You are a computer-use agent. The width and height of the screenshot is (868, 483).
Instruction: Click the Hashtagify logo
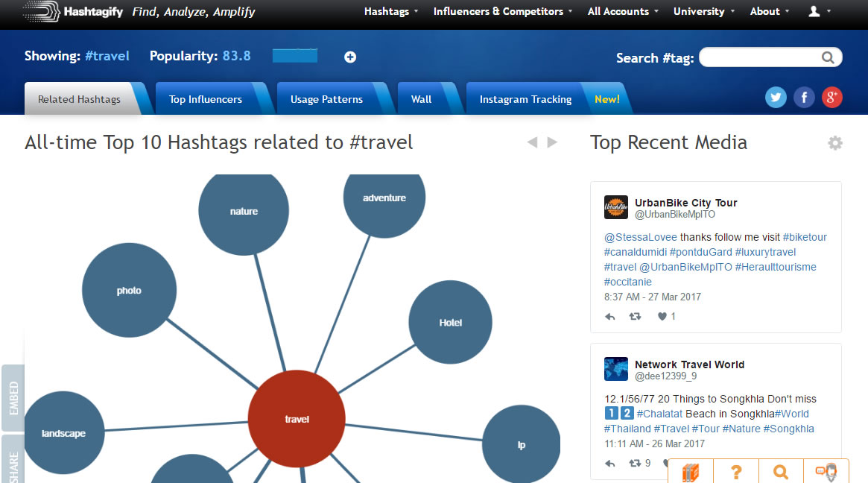tap(71, 12)
